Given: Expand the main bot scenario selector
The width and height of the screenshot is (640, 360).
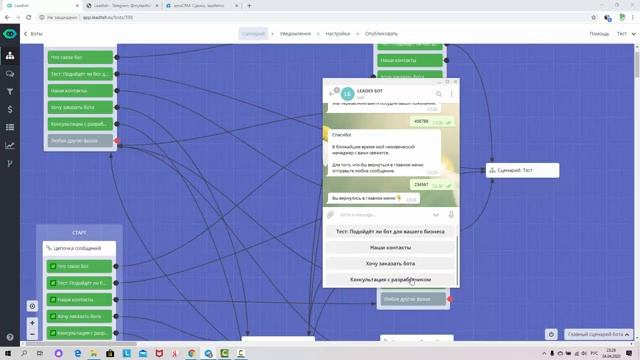Looking at the screenshot, I should coord(598,334).
